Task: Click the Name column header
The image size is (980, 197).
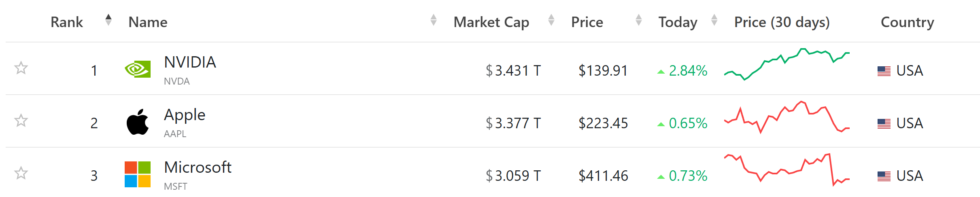Action: 148,22
